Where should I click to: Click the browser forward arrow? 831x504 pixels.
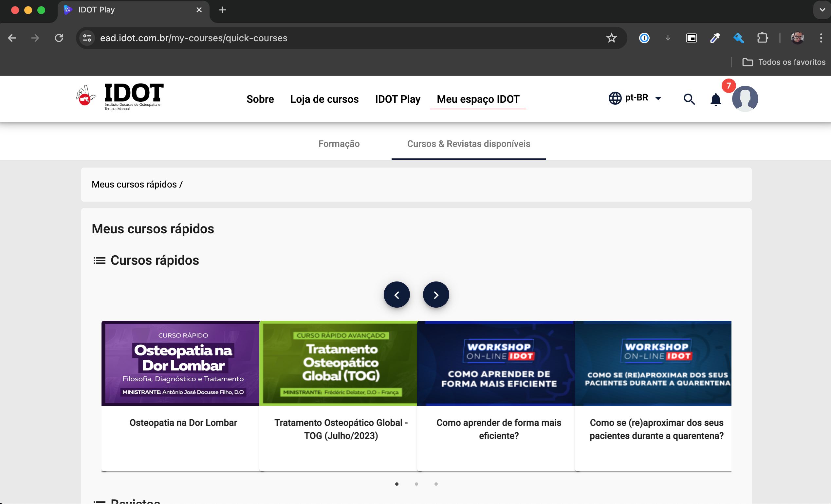(35, 38)
